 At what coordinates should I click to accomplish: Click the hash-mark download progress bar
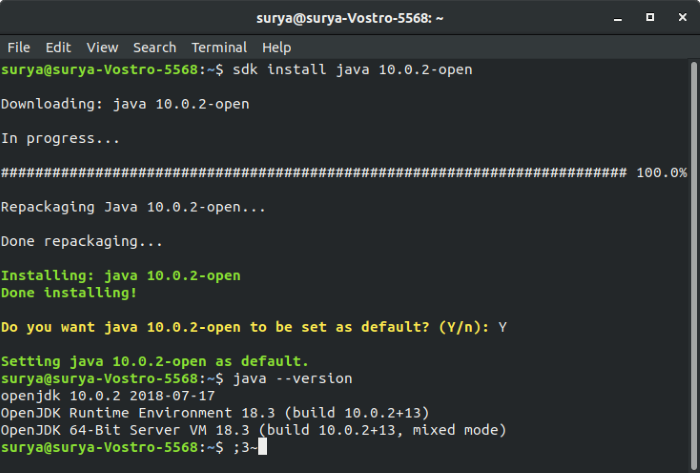tap(314, 173)
